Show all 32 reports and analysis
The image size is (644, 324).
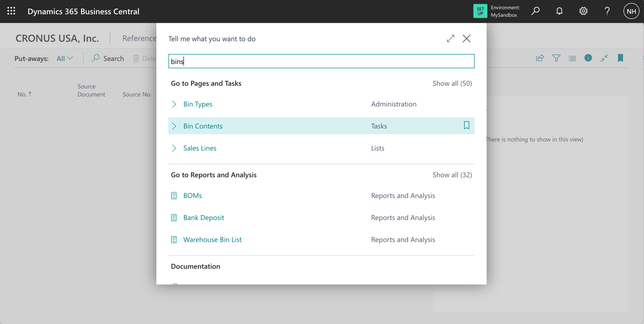tap(452, 175)
